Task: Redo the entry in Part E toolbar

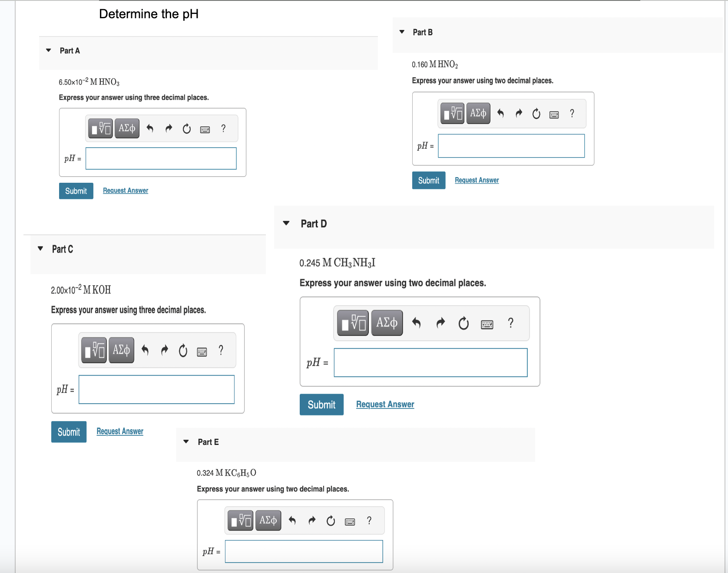Action: click(312, 520)
